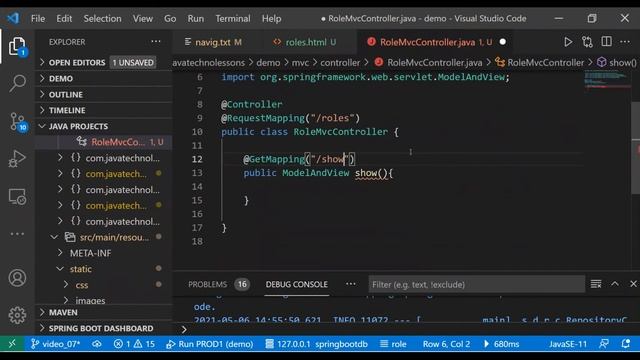Open editor More Actions ellipsis
The height and width of the screenshot is (360, 640).
pos(625,42)
